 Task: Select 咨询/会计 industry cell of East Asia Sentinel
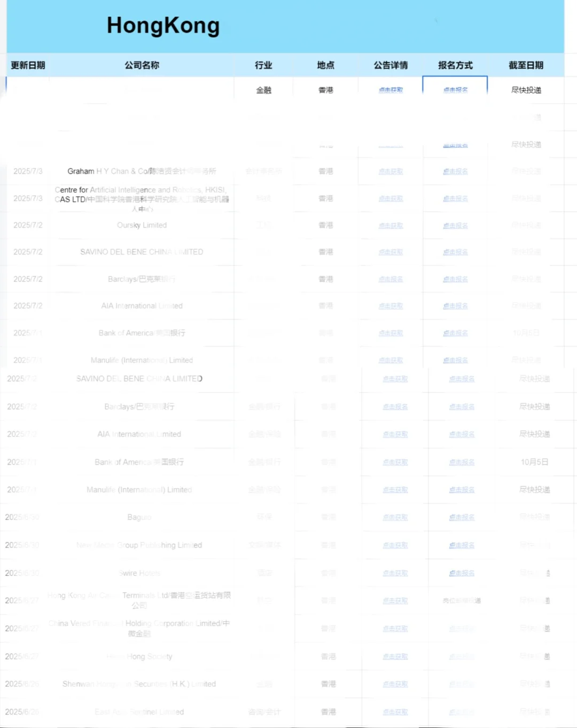pos(264,712)
